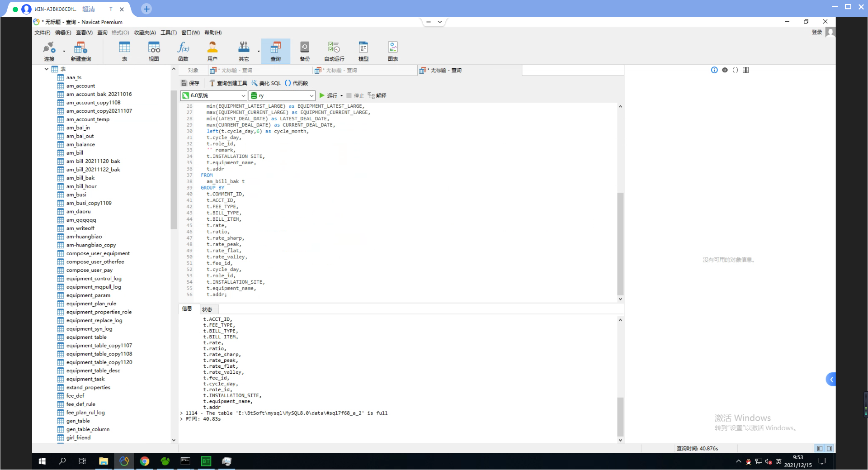Image resolution: width=868 pixels, height=470 pixels.
Task: Open the Automation (自动运行) toolbar icon
Action: coord(334,51)
